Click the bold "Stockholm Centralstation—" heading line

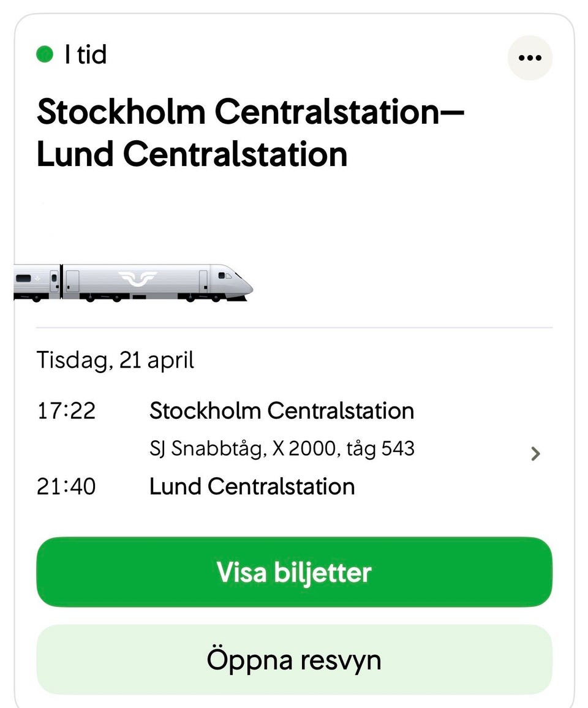pyautogui.click(x=250, y=112)
